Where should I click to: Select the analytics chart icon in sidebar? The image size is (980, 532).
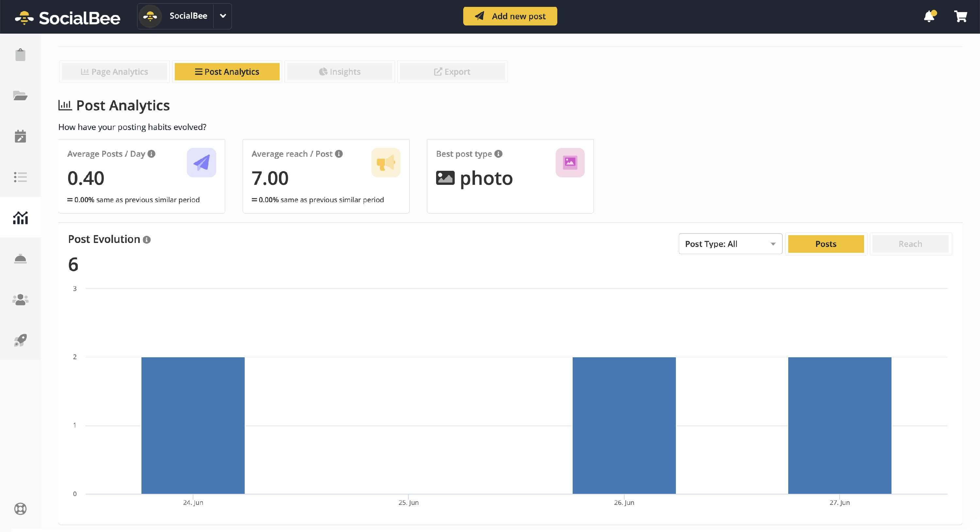click(x=20, y=218)
